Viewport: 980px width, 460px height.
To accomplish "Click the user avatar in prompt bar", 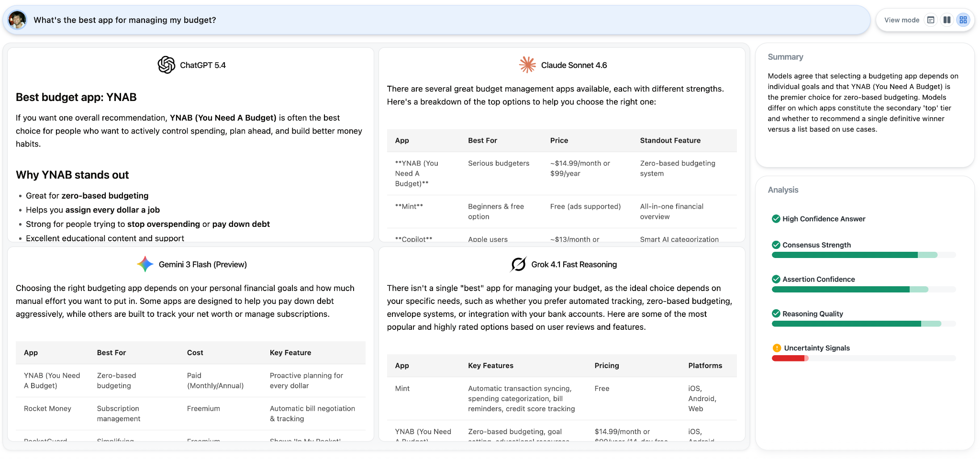I will point(18,20).
